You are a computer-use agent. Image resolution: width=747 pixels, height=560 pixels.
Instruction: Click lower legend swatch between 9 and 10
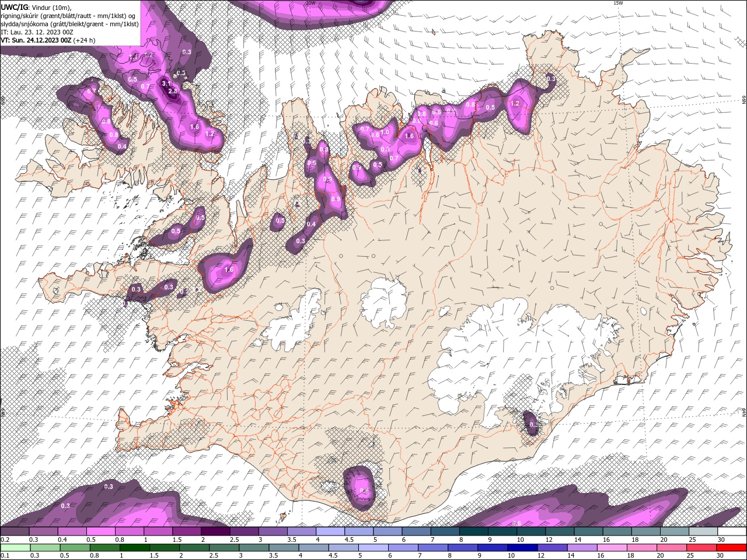pyautogui.click(x=492, y=548)
